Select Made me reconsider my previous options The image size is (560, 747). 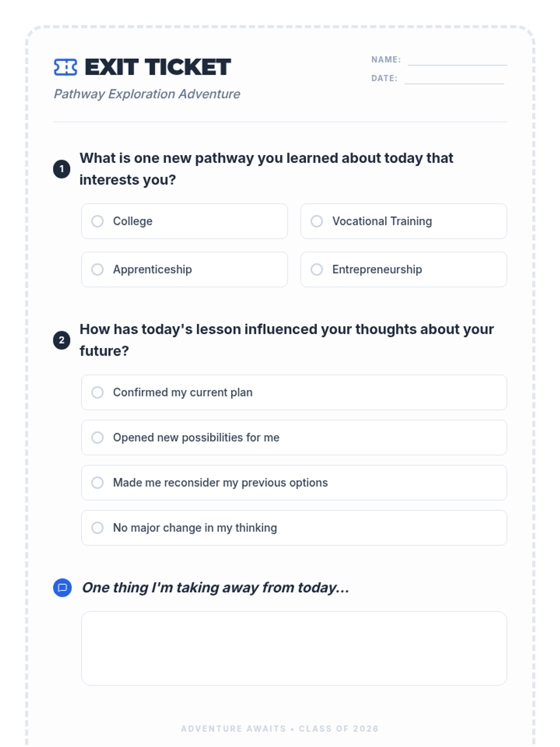click(294, 483)
